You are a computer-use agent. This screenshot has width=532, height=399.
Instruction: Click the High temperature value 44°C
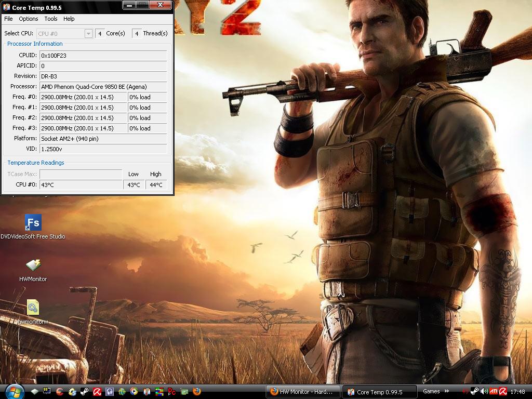156,185
